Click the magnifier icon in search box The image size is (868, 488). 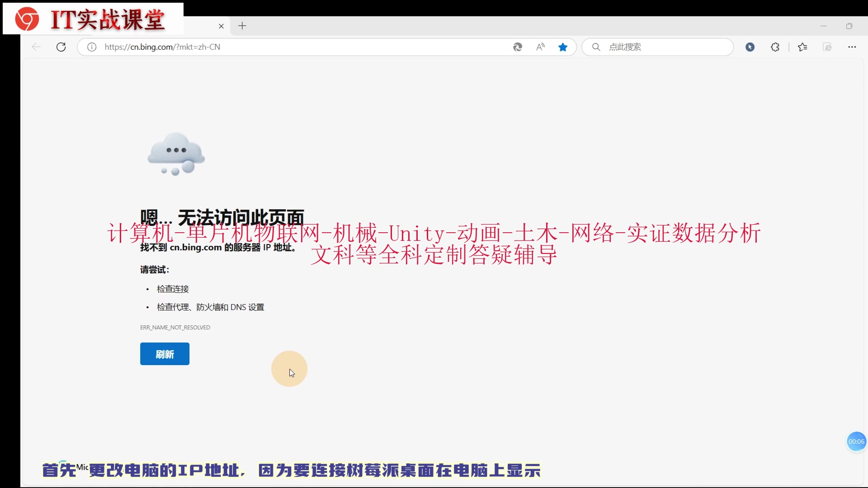[596, 47]
